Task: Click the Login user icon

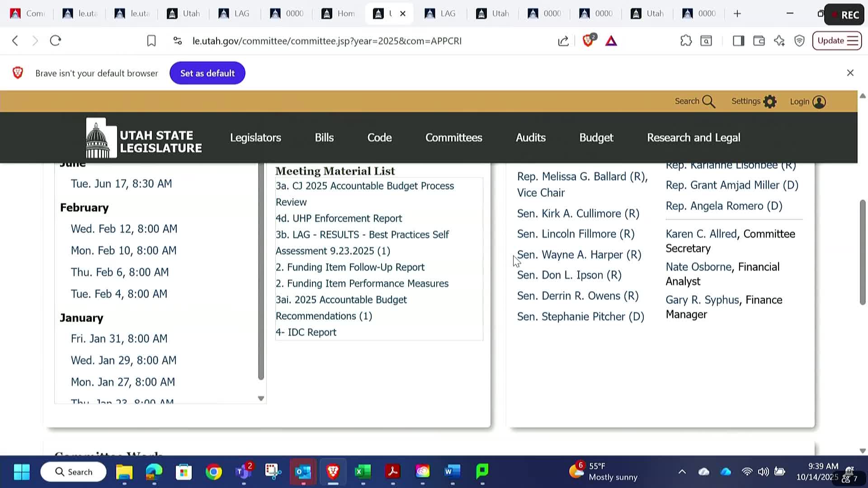Action: [x=819, y=102]
